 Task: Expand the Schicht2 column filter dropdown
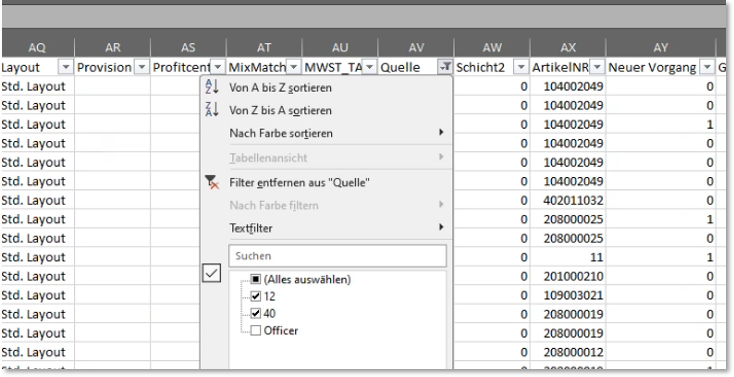[x=521, y=67]
